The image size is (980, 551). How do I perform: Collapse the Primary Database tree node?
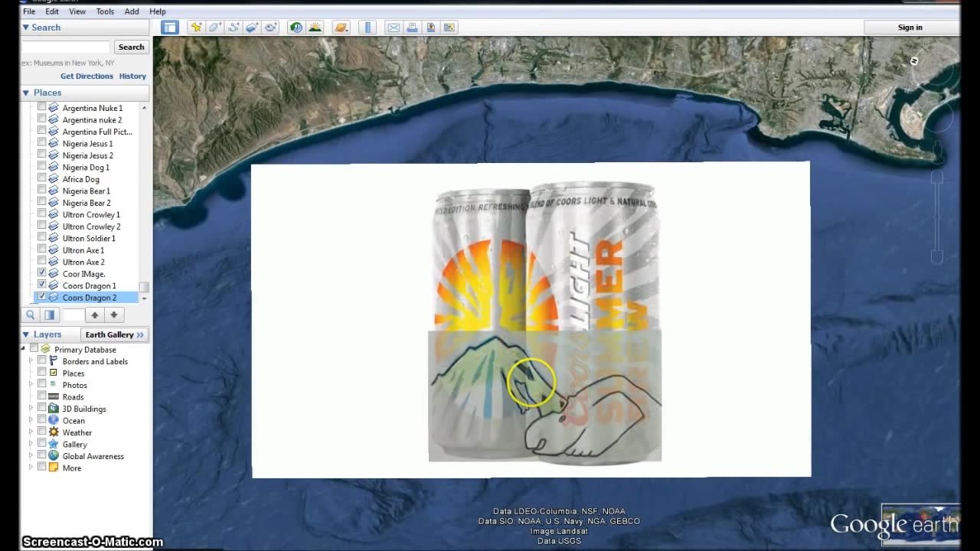(x=23, y=349)
